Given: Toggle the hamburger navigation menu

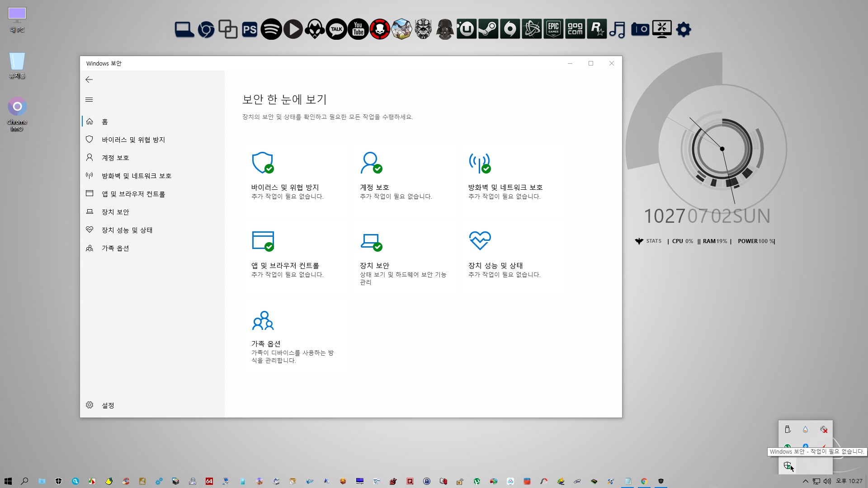Looking at the screenshot, I should point(89,99).
